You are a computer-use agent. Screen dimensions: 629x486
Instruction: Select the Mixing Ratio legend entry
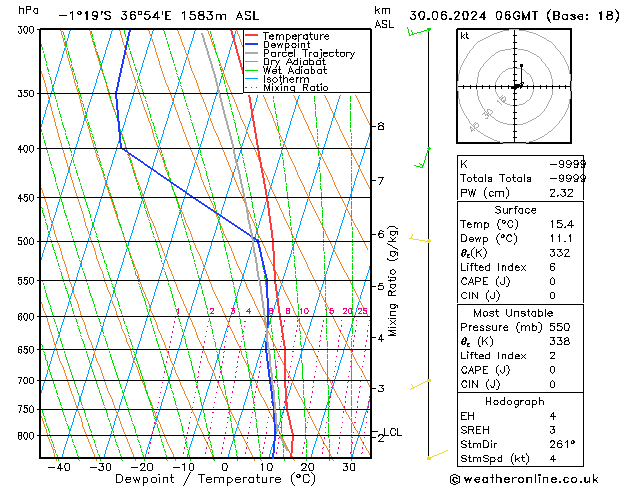pos(296,87)
